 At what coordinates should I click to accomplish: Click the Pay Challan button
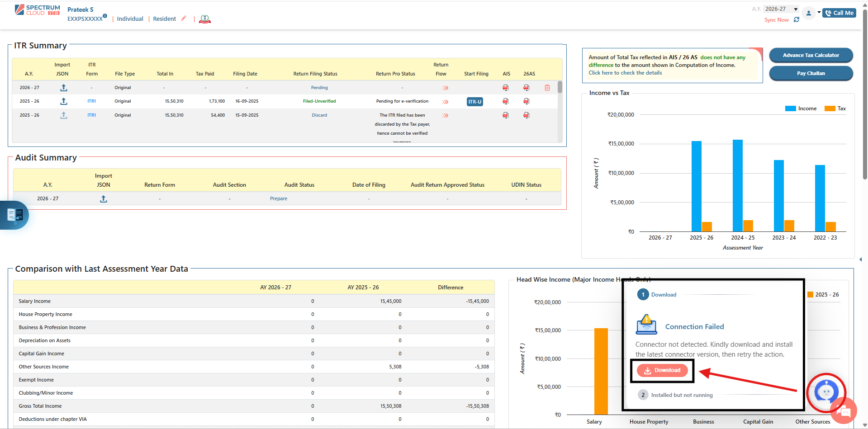coord(811,73)
